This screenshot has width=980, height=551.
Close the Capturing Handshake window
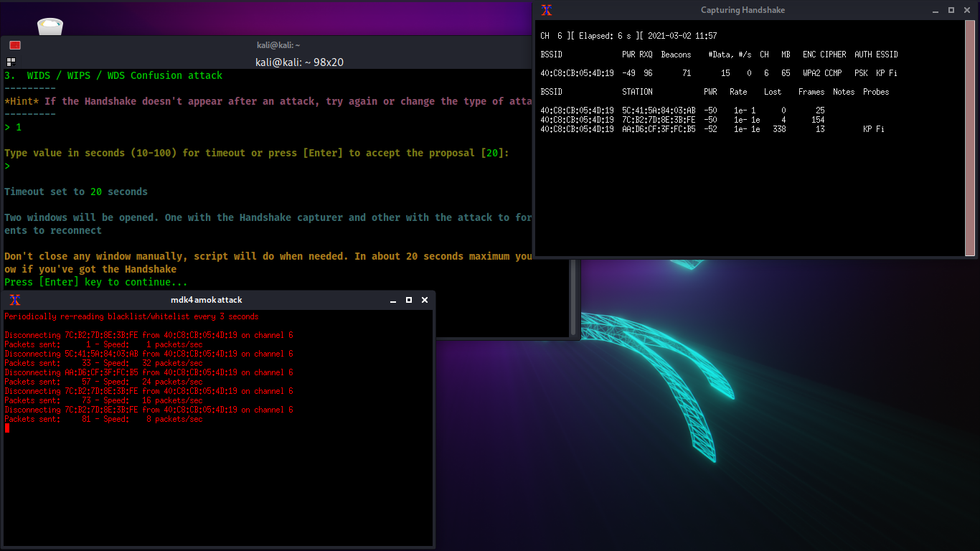(967, 10)
